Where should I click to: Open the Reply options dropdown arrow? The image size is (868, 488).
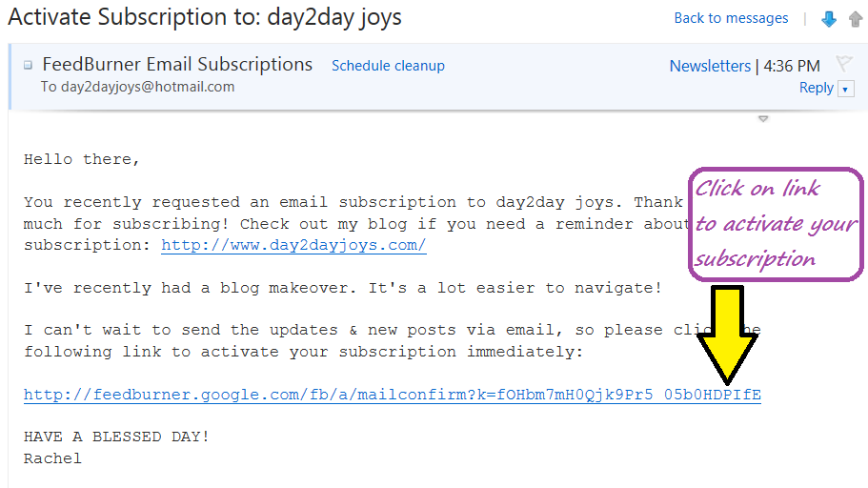click(846, 89)
